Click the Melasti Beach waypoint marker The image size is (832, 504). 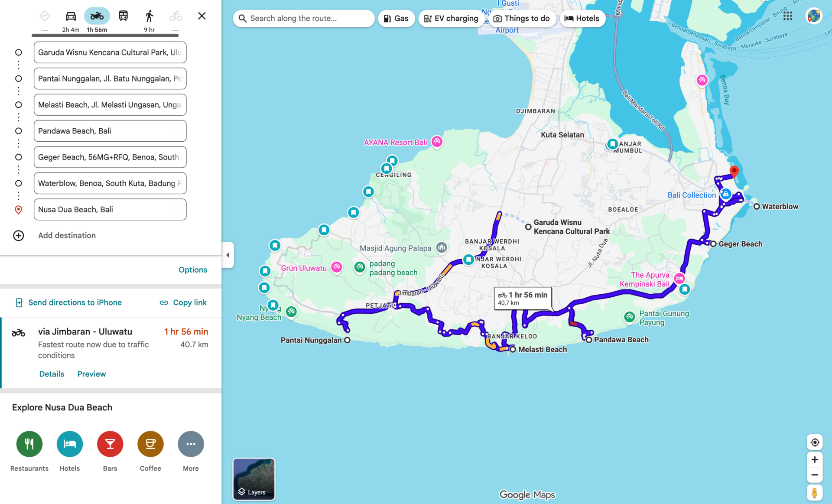[513, 349]
